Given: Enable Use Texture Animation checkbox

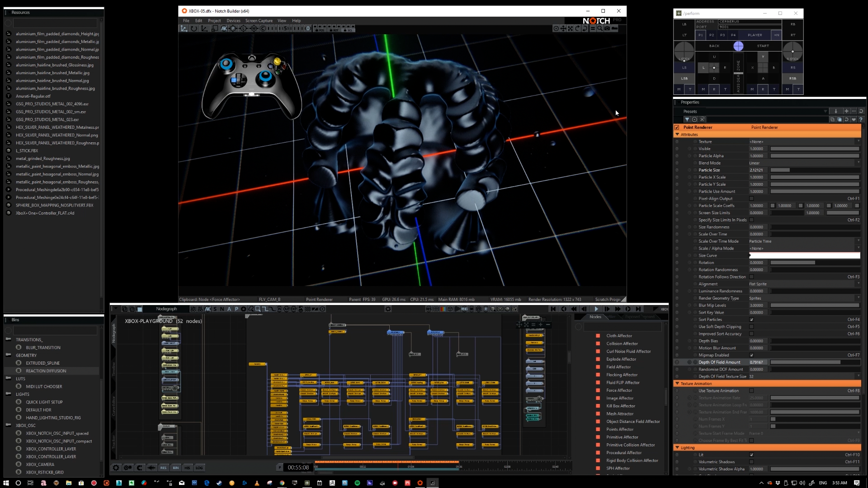Looking at the screenshot, I should point(751,391).
